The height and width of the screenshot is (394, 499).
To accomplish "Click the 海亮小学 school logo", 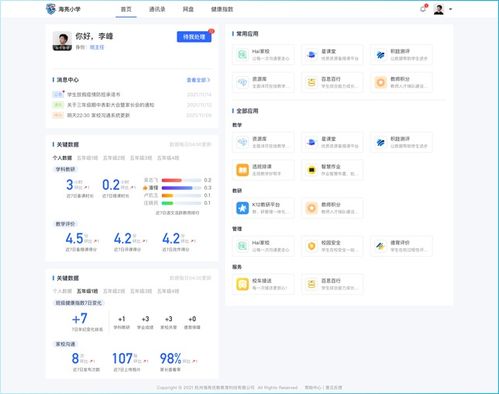I will tap(51, 9).
